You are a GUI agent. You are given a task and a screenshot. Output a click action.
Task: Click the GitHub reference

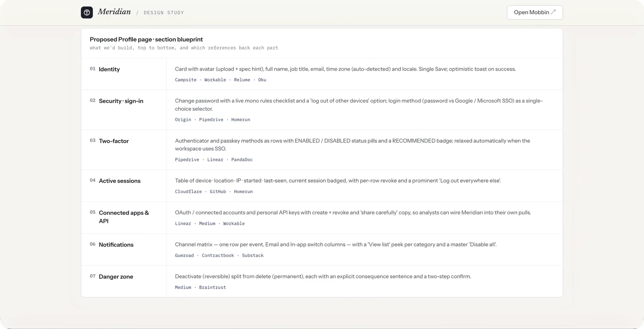218,192
